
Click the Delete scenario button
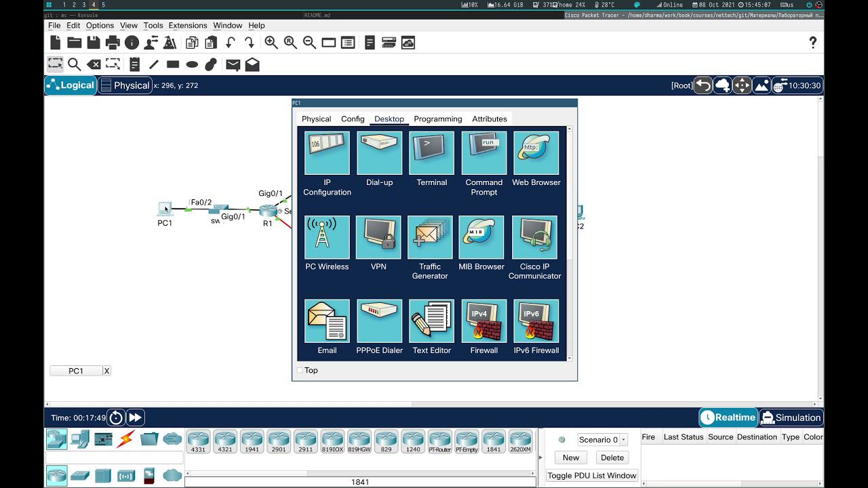pyautogui.click(x=612, y=457)
